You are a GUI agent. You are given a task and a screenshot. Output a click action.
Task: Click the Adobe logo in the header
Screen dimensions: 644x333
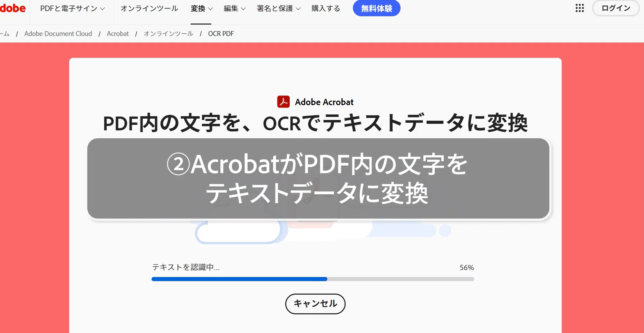tap(12, 8)
